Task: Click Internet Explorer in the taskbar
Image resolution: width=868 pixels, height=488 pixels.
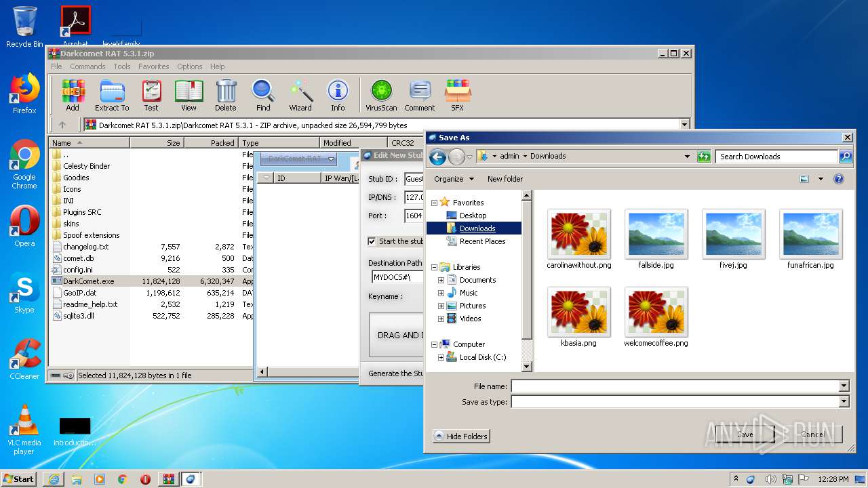Action: click(54, 479)
